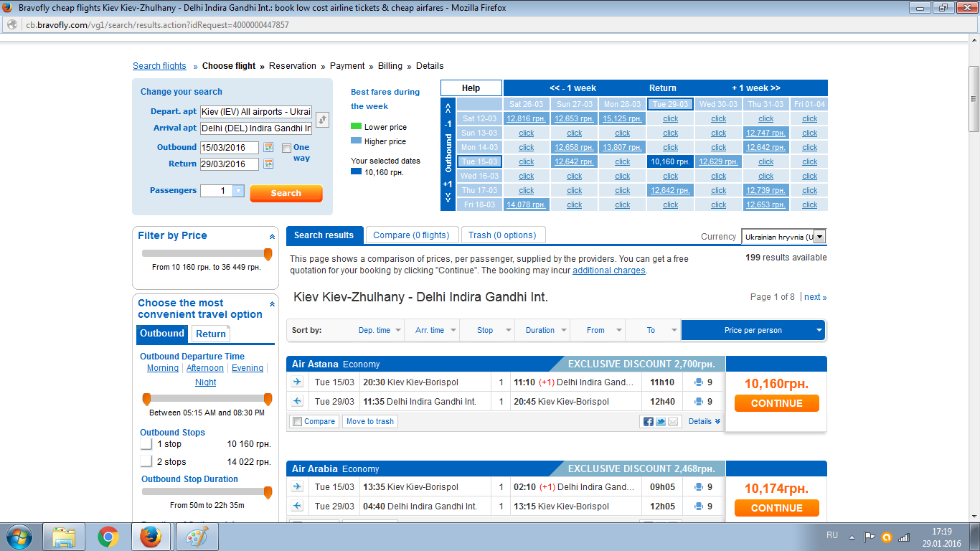This screenshot has width=980, height=551.
Task: Open Paint from the Windows taskbar
Action: click(192, 537)
